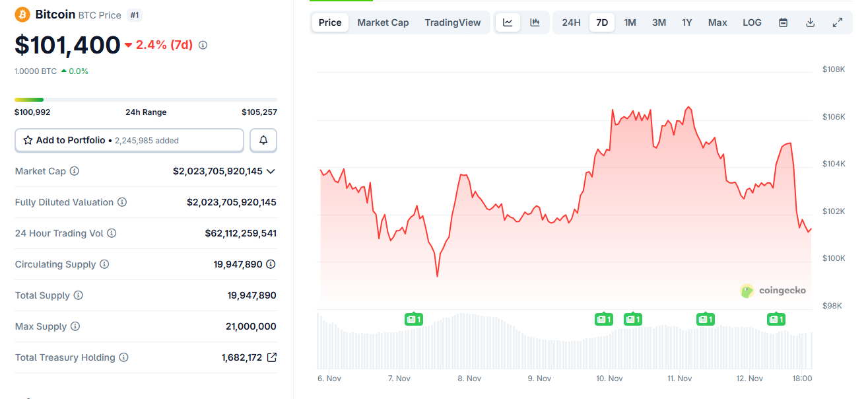Screen dimensions: 868x399
Task: Click the green treasury marker near 10. Nov
Action: click(603, 319)
